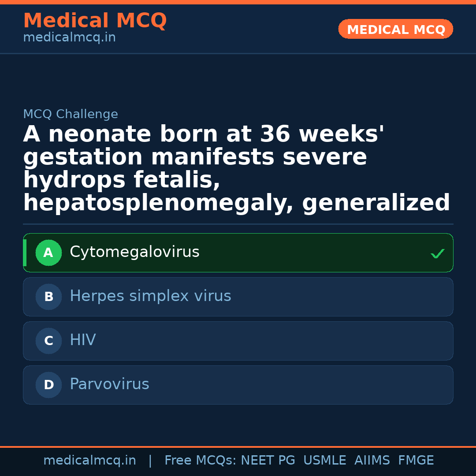This screenshot has width=476, height=476.
Task: Click the D letter circle badge
Action: click(x=48, y=385)
